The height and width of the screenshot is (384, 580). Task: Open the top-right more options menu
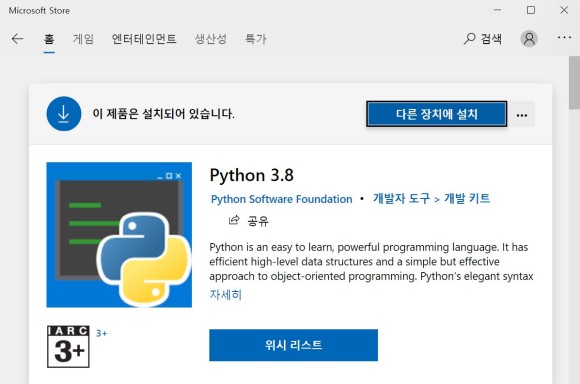click(564, 37)
